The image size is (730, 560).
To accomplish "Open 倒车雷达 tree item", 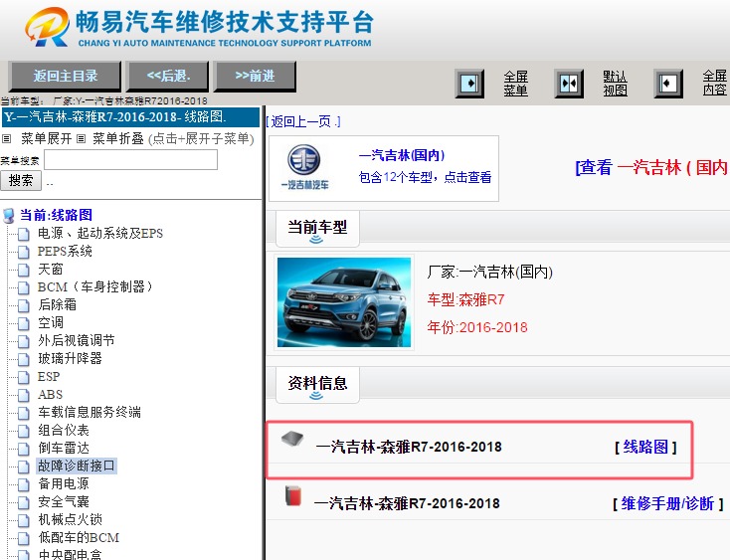I will (64, 449).
